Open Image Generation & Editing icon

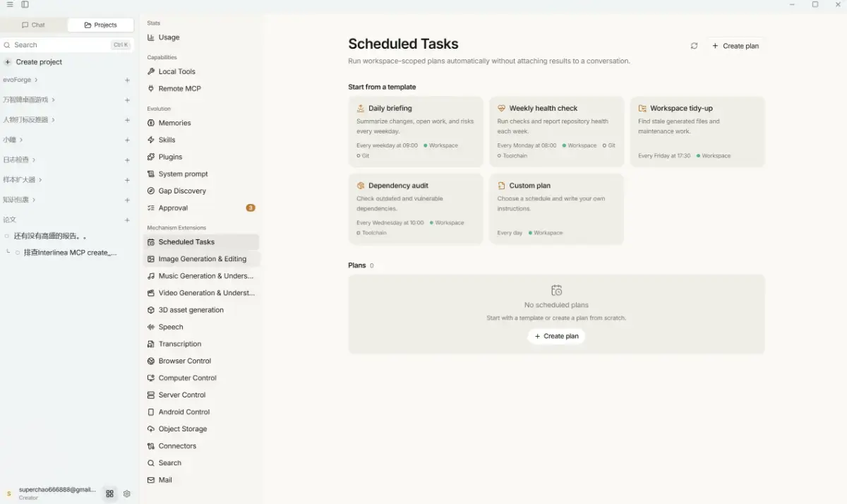(151, 259)
